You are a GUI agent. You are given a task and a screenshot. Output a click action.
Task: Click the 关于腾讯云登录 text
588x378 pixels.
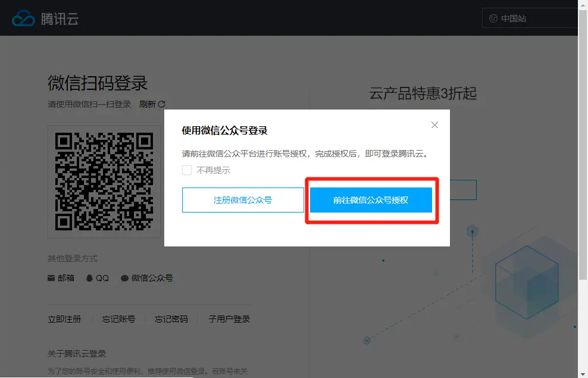[77, 354]
